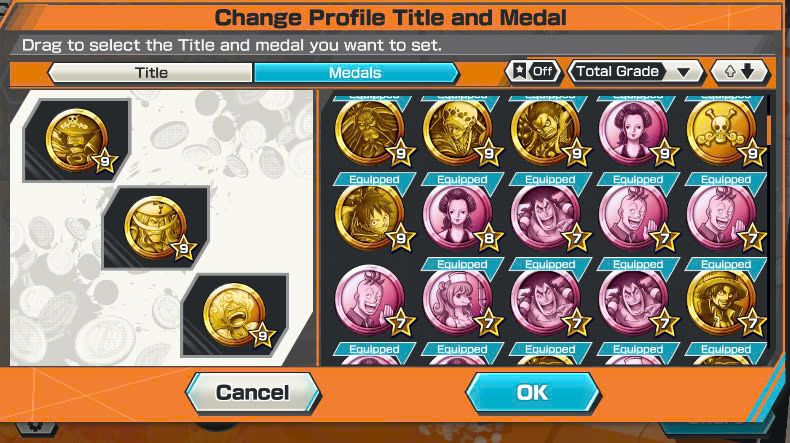Viewport: 790px width, 443px height.
Task: Toggle the favorites filter Off button
Action: (x=533, y=72)
